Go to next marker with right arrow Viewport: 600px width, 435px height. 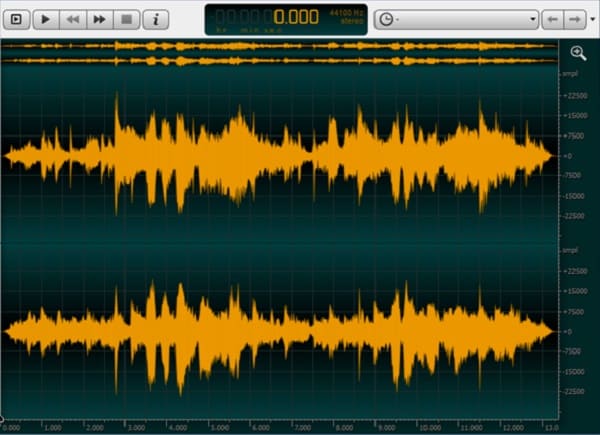(x=575, y=19)
